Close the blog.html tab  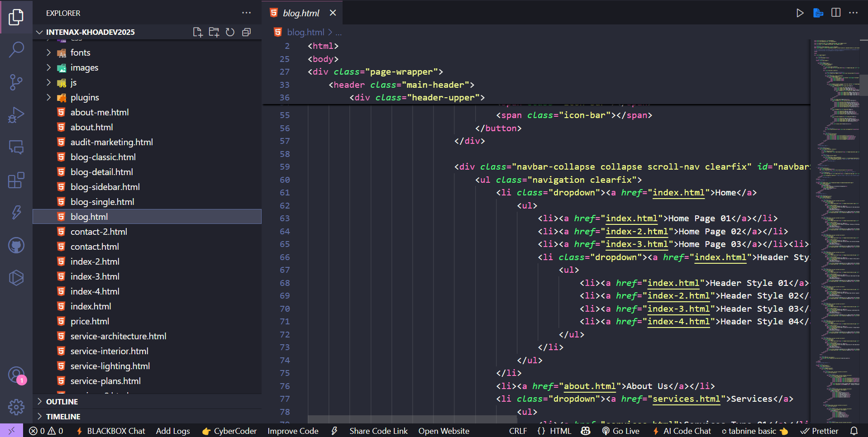point(333,13)
